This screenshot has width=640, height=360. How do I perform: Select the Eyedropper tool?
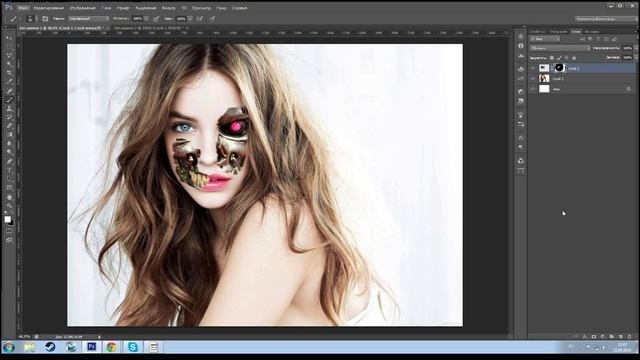click(x=9, y=81)
